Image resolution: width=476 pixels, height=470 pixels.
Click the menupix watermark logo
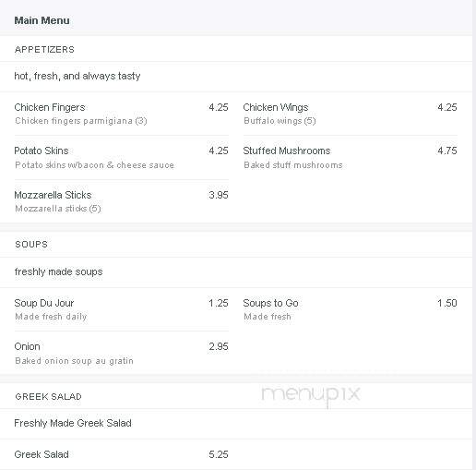pyautogui.click(x=311, y=395)
